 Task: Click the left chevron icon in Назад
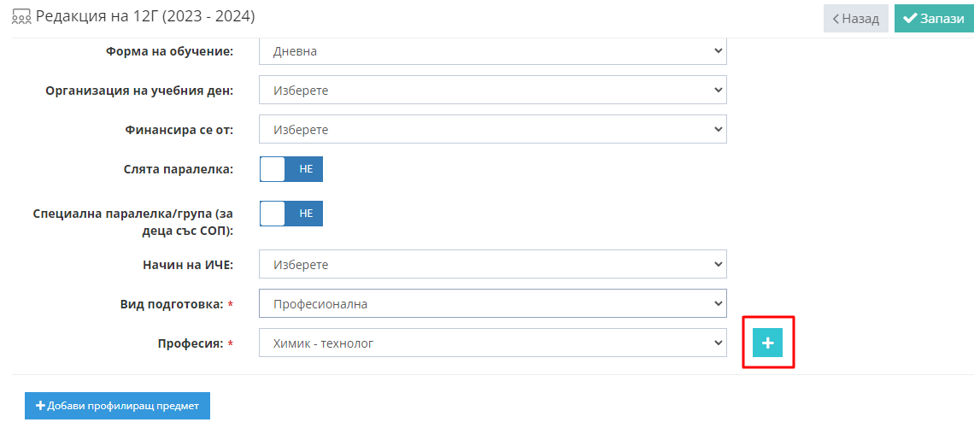coord(836,19)
